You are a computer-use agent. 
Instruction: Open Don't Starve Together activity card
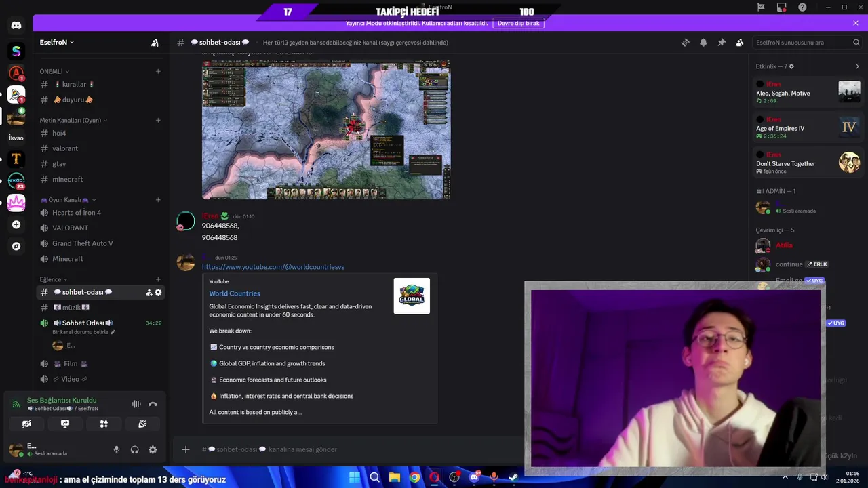[x=808, y=162]
